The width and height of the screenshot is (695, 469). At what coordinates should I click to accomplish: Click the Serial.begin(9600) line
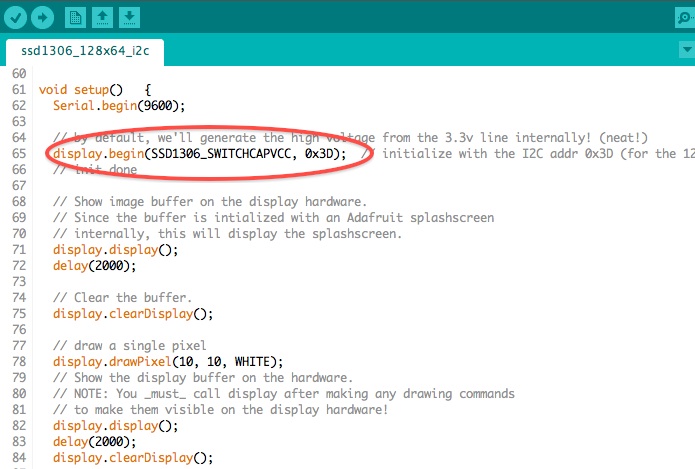(x=119, y=106)
